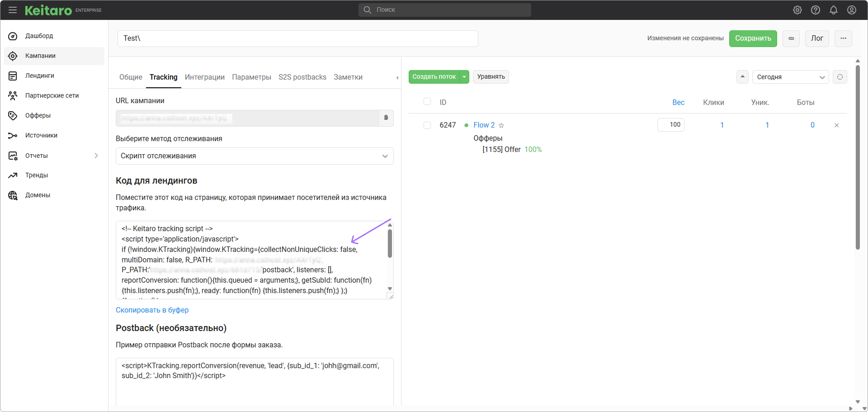The width and height of the screenshot is (868, 412).
Task: Click the Тренды trend icon
Action: pyautogui.click(x=13, y=175)
